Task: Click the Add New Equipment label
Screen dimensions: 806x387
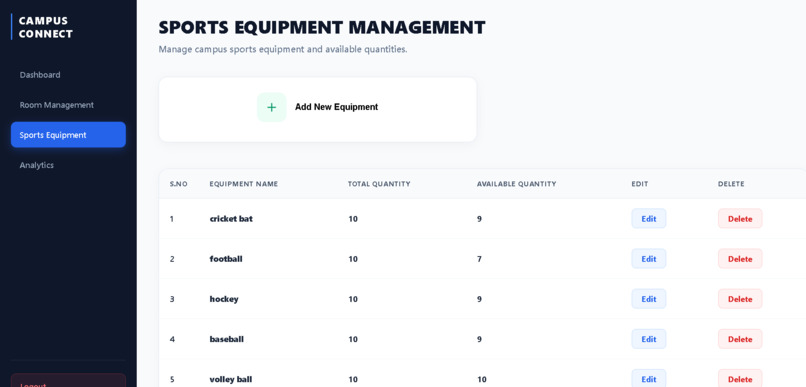Action: coord(336,107)
